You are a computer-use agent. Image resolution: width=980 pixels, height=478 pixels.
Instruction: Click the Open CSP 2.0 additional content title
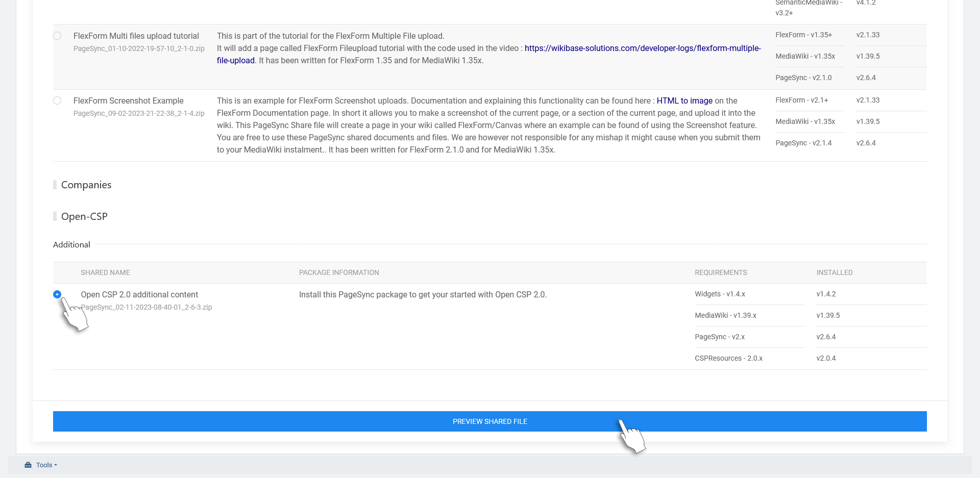(x=139, y=294)
